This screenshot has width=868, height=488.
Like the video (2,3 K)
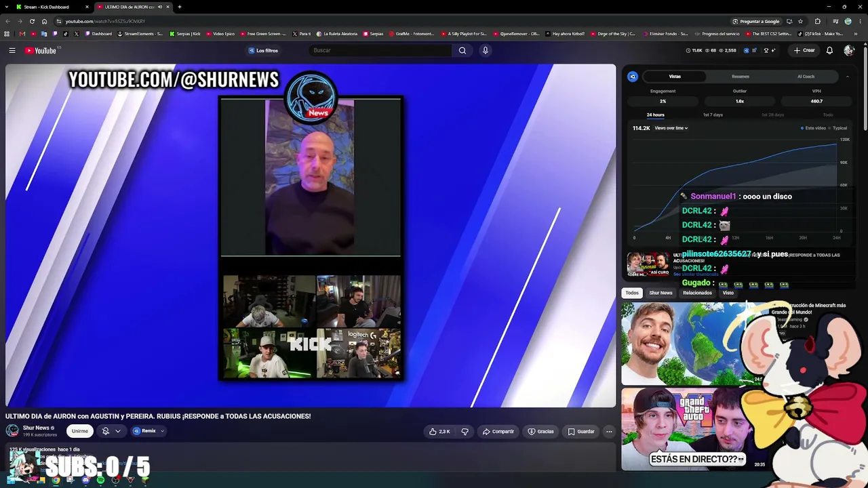click(x=439, y=431)
